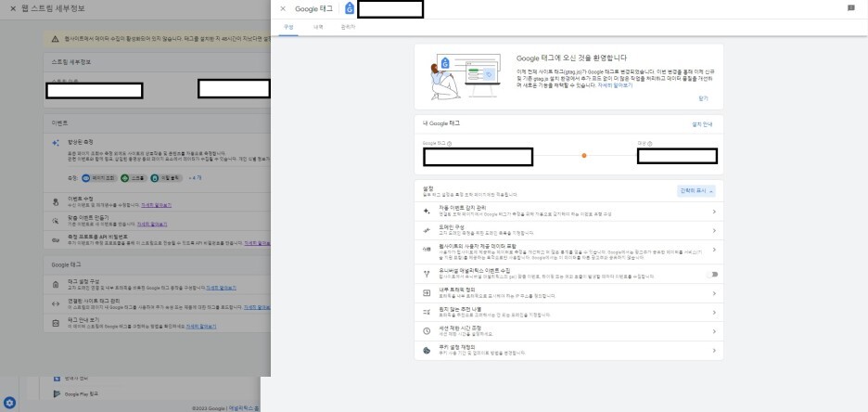Click the Google Play 링크 icon
This screenshot has width=868, height=412.
57,393
